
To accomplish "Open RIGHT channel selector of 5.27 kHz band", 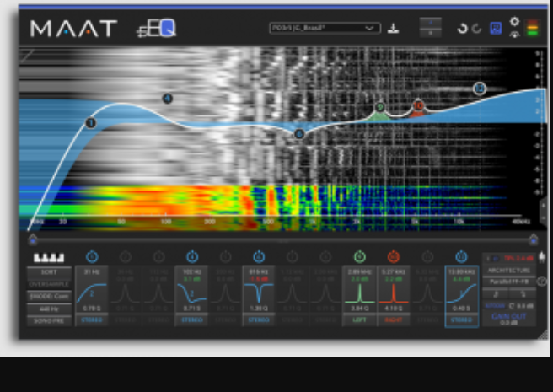I will pos(393,320).
